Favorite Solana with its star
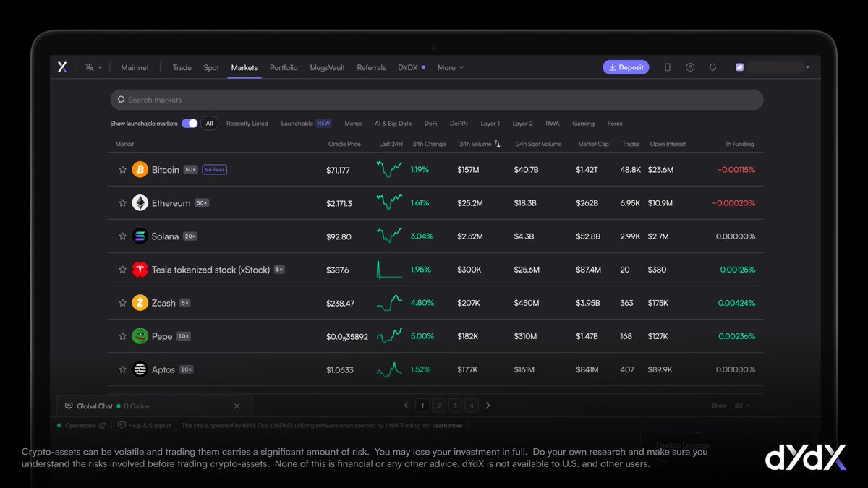 [122, 236]
